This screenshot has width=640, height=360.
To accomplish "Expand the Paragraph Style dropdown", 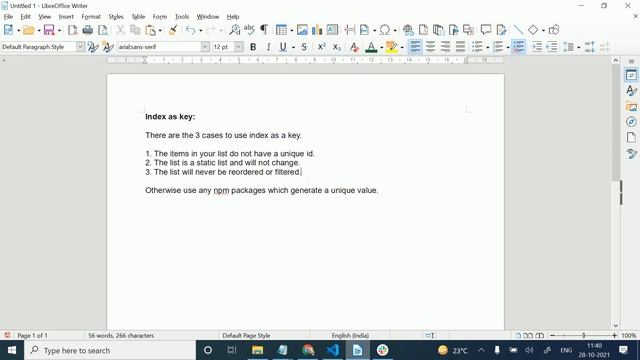I will point(80,47).
